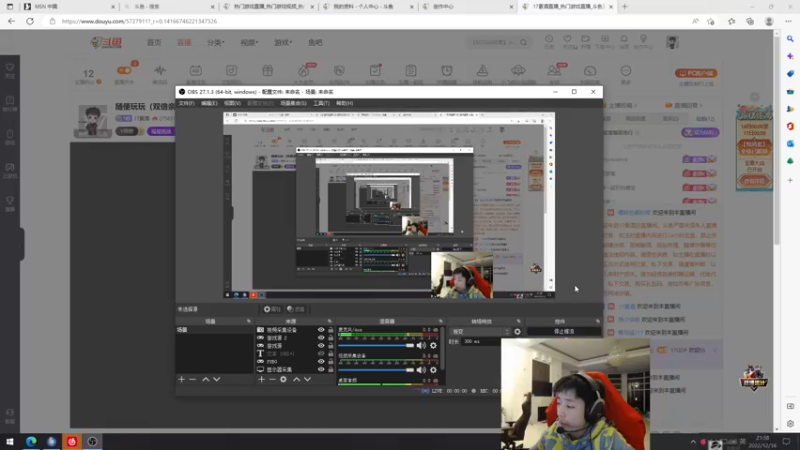Move the selected source down
Viewport: 800px width, 450px height.
(x=308, y=379)
